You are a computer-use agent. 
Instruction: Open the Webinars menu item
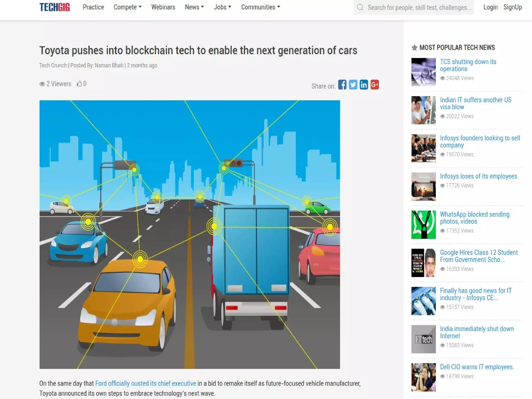tap(163, 7)
